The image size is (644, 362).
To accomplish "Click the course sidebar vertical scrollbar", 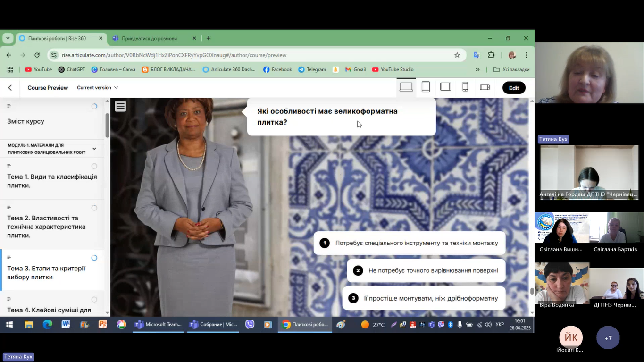I will (x=107, y=125).
